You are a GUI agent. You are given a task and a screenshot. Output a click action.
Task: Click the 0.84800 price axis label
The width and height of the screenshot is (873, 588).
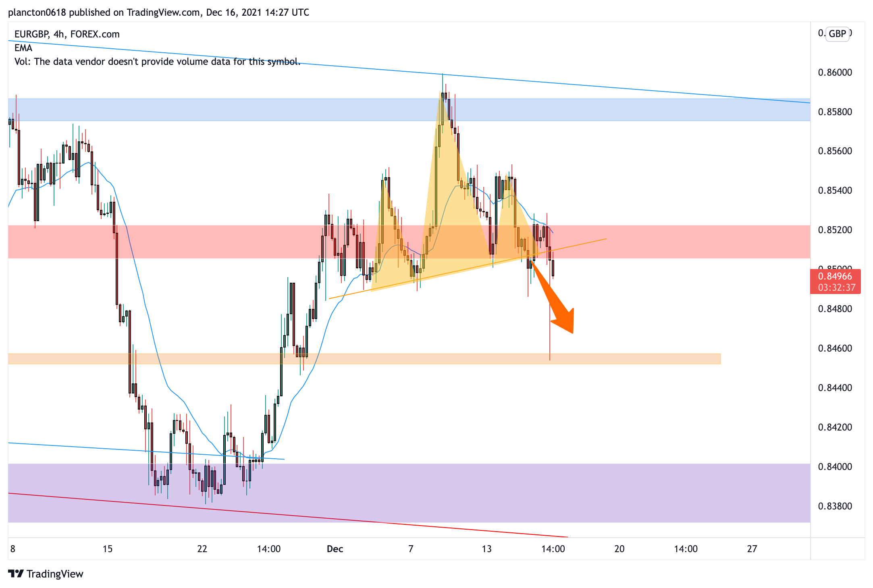(x=835, y=309)
